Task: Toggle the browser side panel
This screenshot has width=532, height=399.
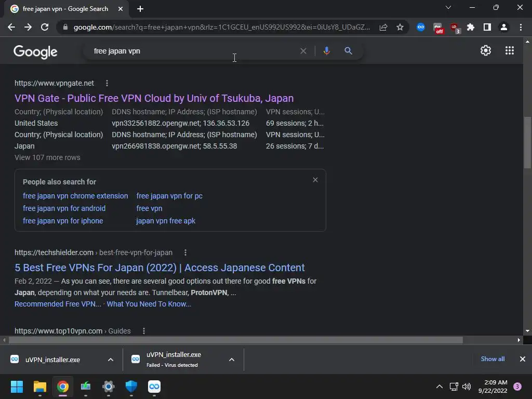Action: pyautogui.click(x=487, y=27)
